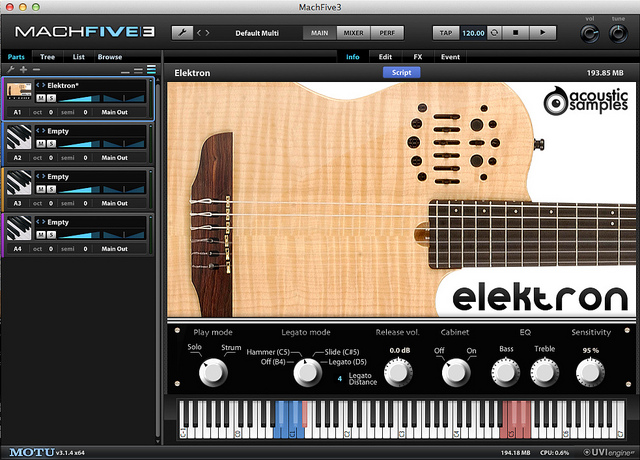Open the wrench settings in top bar
This screenshot has width=640, height=460.
(182, 33)
